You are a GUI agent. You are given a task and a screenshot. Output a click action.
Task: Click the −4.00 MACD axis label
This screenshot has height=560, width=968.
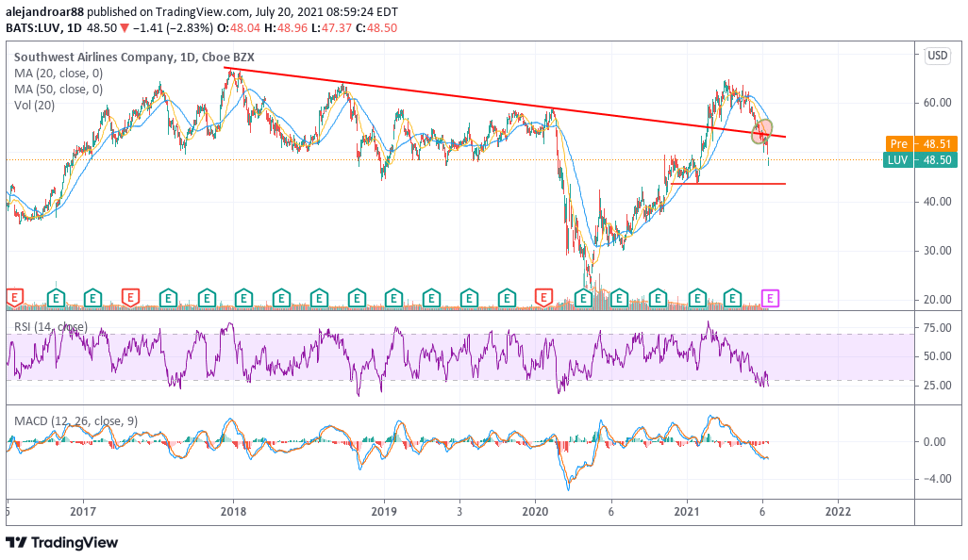[935, 479]
